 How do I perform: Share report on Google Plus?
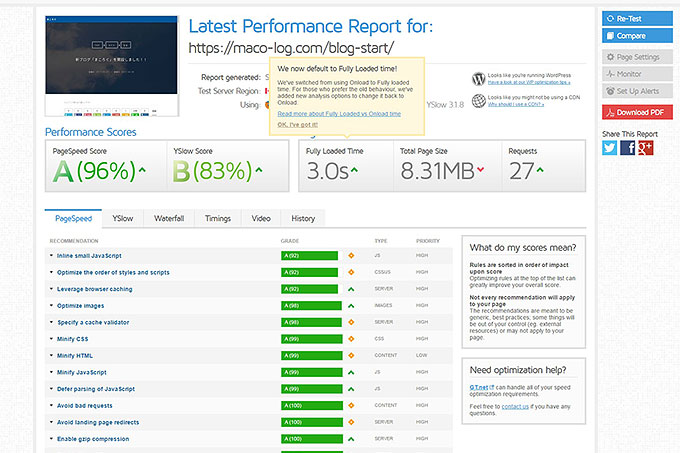pyautogui.click(x=646, y=147)
